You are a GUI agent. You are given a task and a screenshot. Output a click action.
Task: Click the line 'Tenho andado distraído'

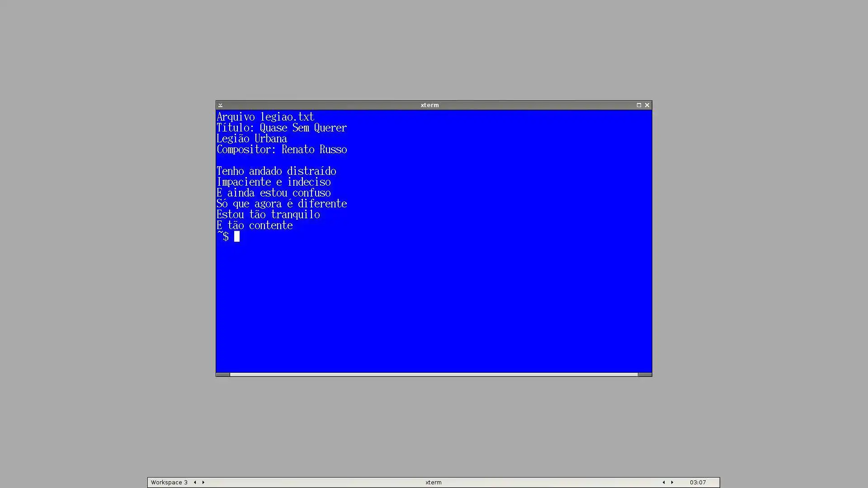276,171
